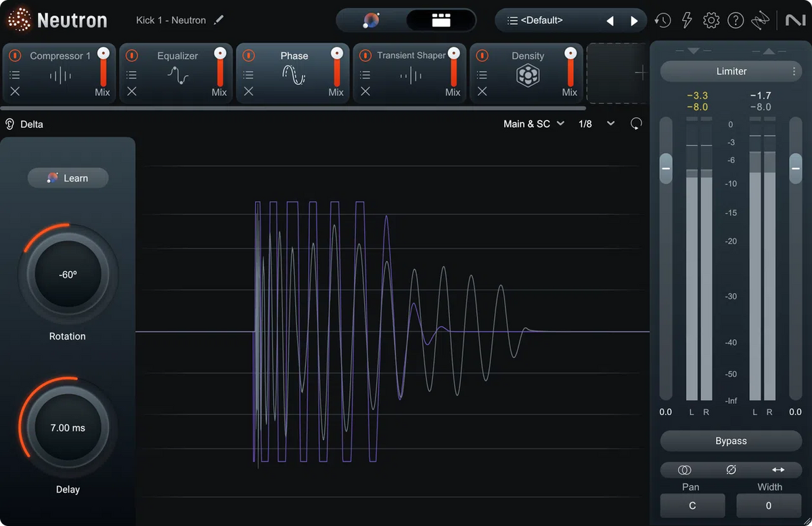
Task: Click the lightning bolt performance icon
Action: pyautogui.click(x=687, y=20)
